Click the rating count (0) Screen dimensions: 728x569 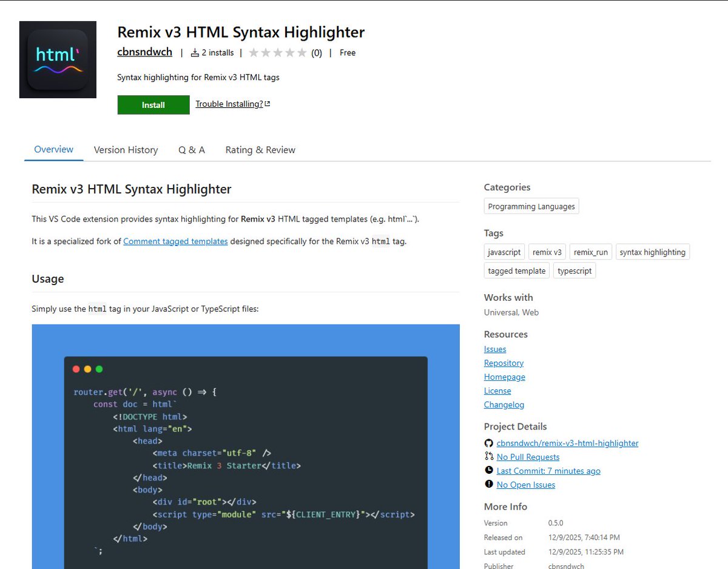tap(317, 53)
